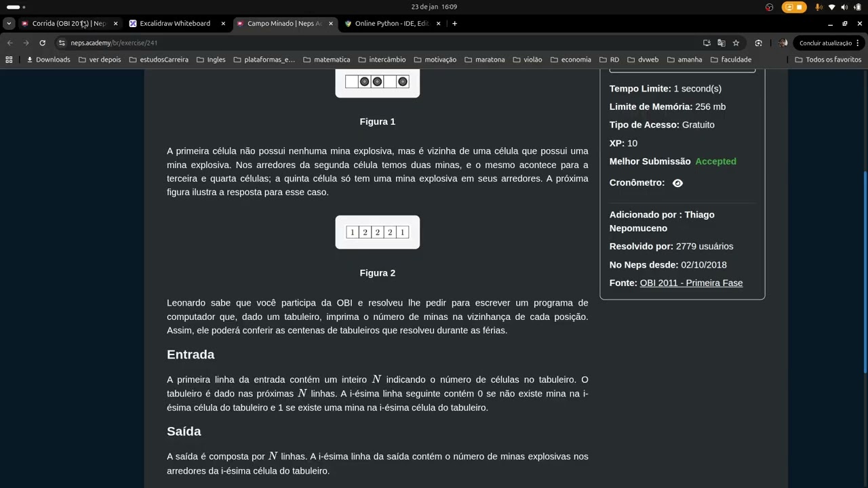The image size is (868, 488).
Task: Open the Todos os favoritos folder
Action: (828, 60)
